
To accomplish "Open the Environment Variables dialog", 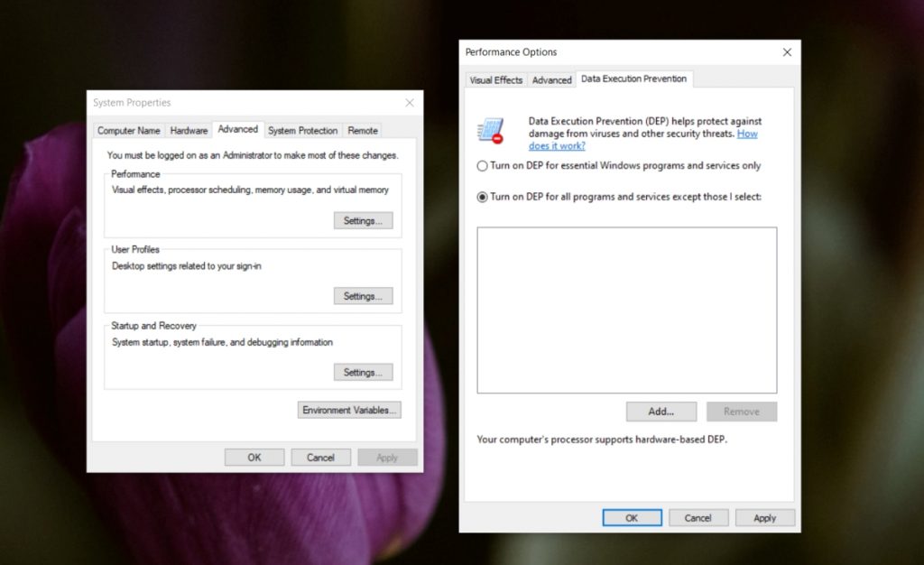I will 349,410.
